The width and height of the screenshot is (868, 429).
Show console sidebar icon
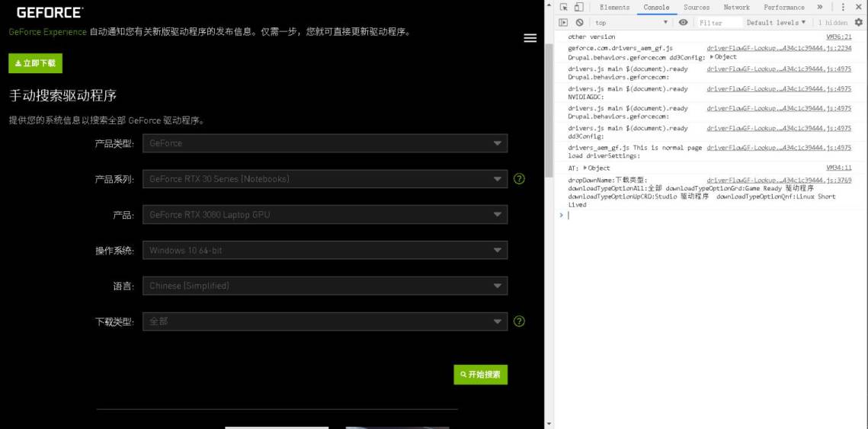(x=563, y=22)
